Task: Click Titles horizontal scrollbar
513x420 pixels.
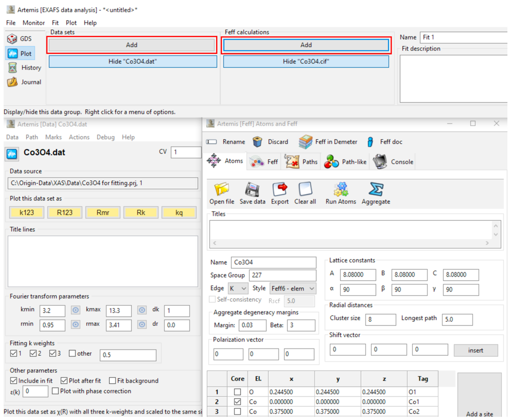Action: pyautogui.click(x=352, y=243)
